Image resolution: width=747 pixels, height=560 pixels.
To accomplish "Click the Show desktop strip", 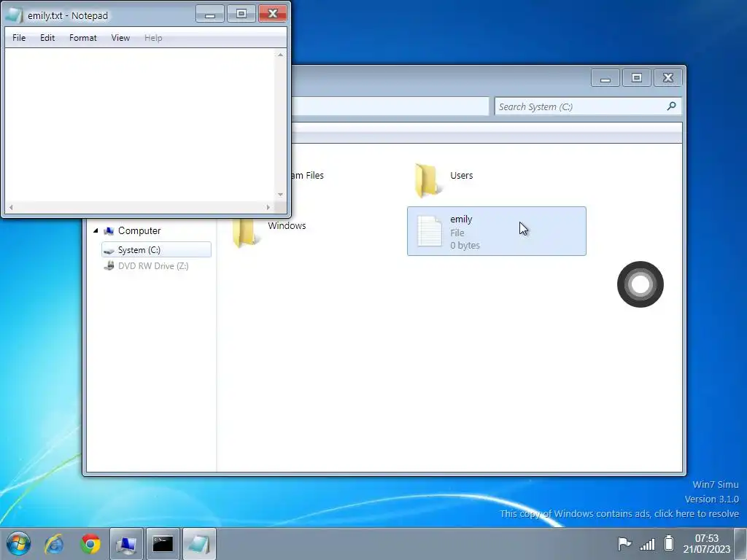I will [x=740, y=543].
